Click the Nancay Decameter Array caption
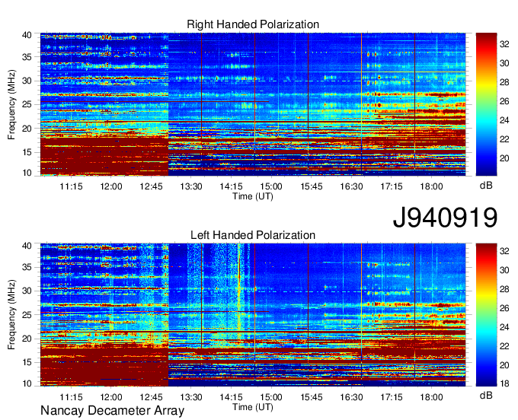Screen dimensions: 518x420 tap(112, 411)
